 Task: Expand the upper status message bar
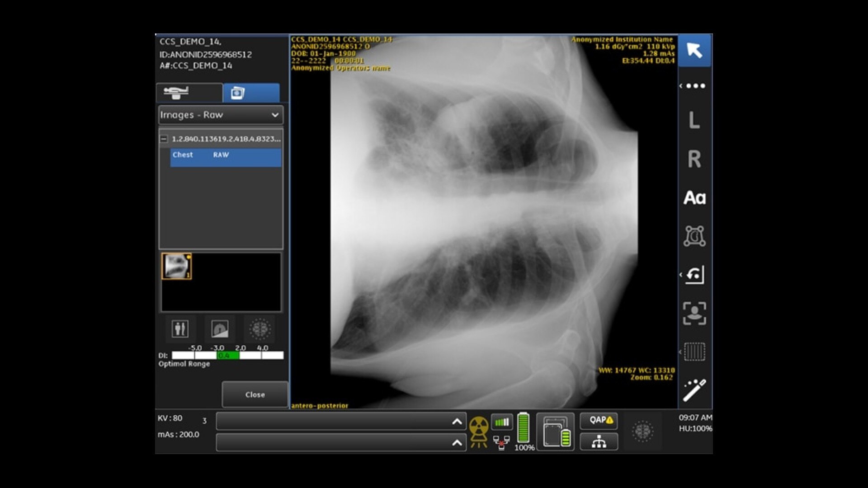coord(457,422)
